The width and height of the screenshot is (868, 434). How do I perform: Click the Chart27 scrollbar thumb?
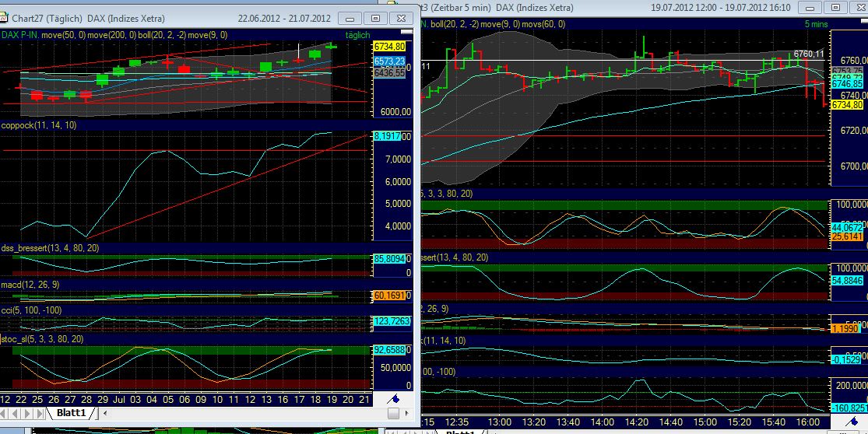click(393, 413)
